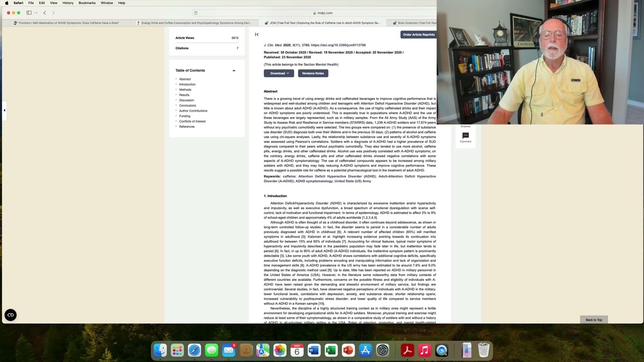The width and height of the screenshot is (644, 362).
Task: Go forward with Safari forward arrow
Action: tap(53, 13)
